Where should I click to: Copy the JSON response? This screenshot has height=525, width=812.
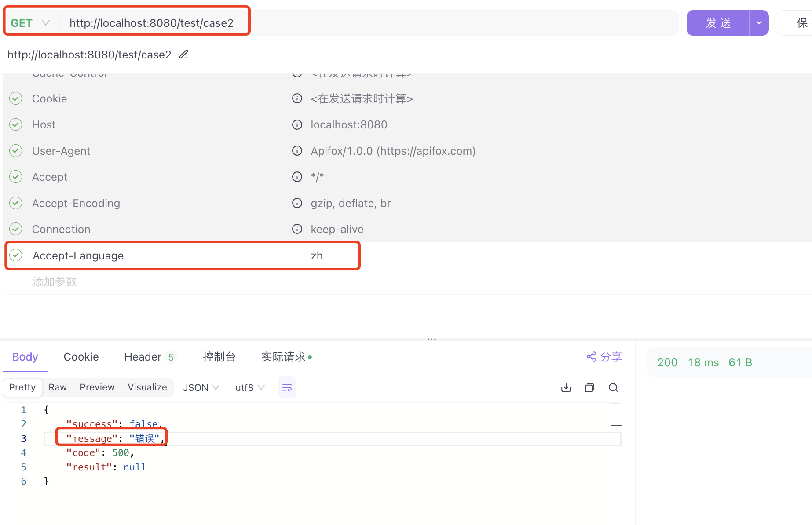(x=589, y=387)
